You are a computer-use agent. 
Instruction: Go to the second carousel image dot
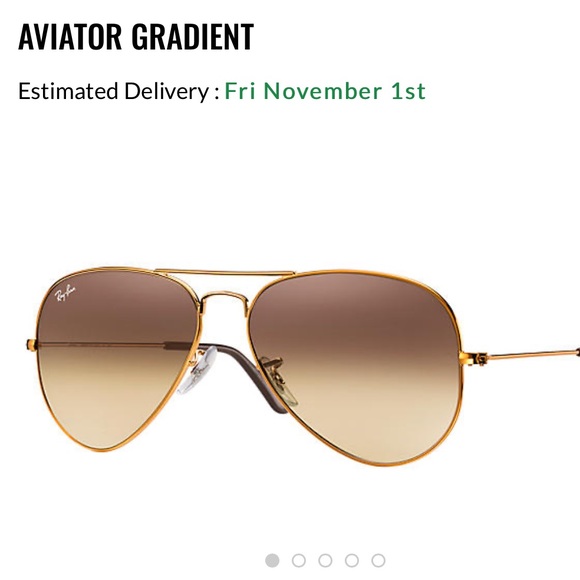(299, 560)
